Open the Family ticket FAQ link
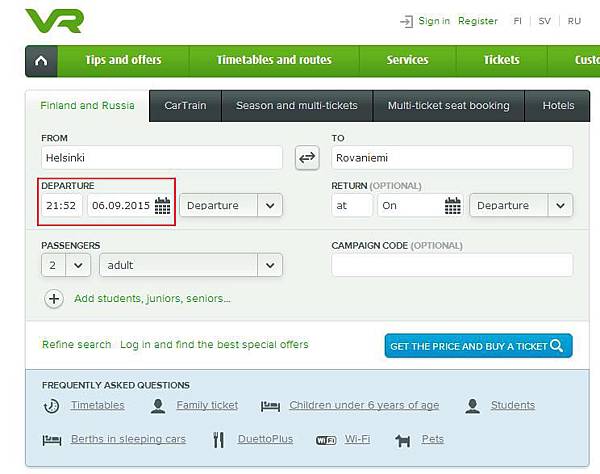This screenshot has height=474, width=600. click(207, 406)
